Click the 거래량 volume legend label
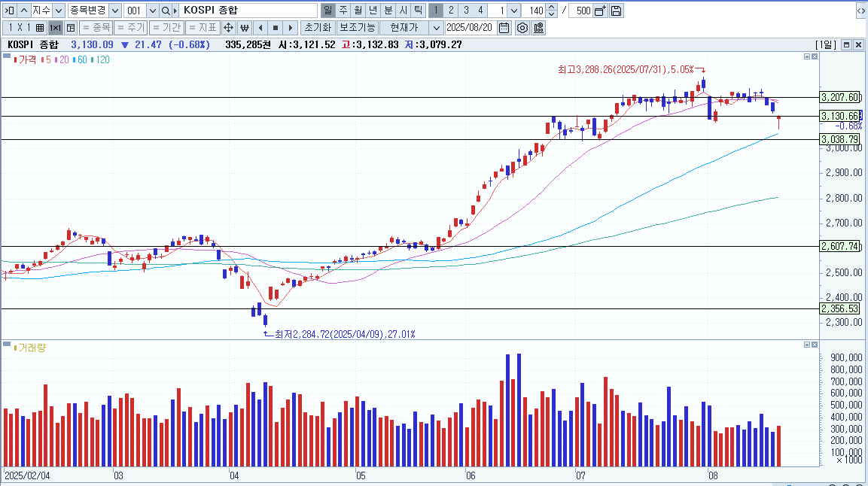868x486 pixels. point(30,348)
